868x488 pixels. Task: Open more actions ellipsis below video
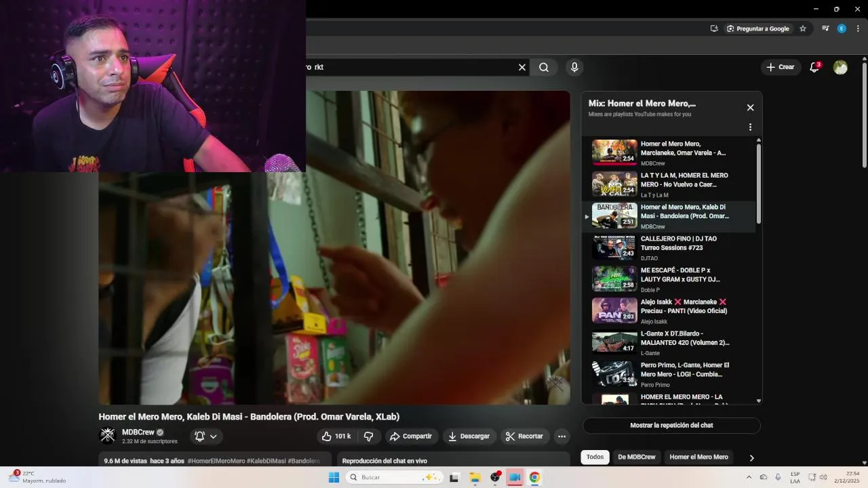point(561,436)
